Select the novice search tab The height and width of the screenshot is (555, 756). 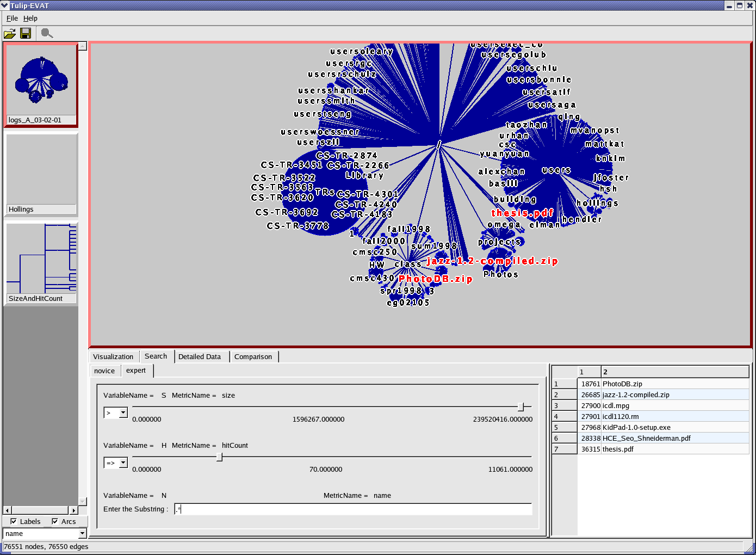point(104,371)
